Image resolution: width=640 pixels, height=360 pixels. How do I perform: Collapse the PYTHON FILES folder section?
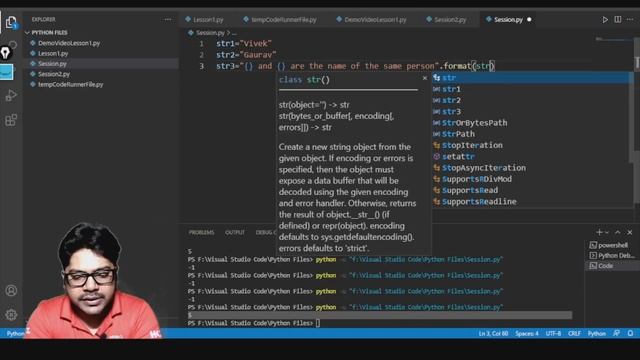tap(49, 32)
